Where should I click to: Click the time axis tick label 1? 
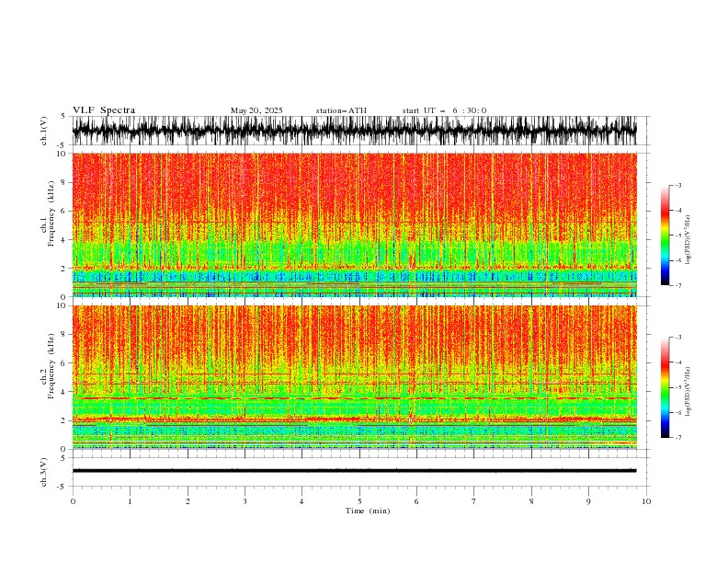(130, 501)
